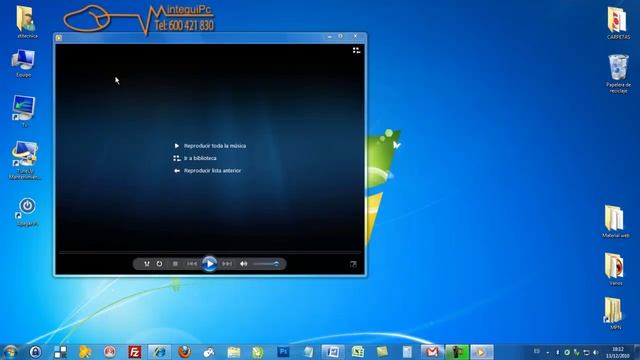Open Windows Explorer folder in taskbar

(x=234, y=352)
